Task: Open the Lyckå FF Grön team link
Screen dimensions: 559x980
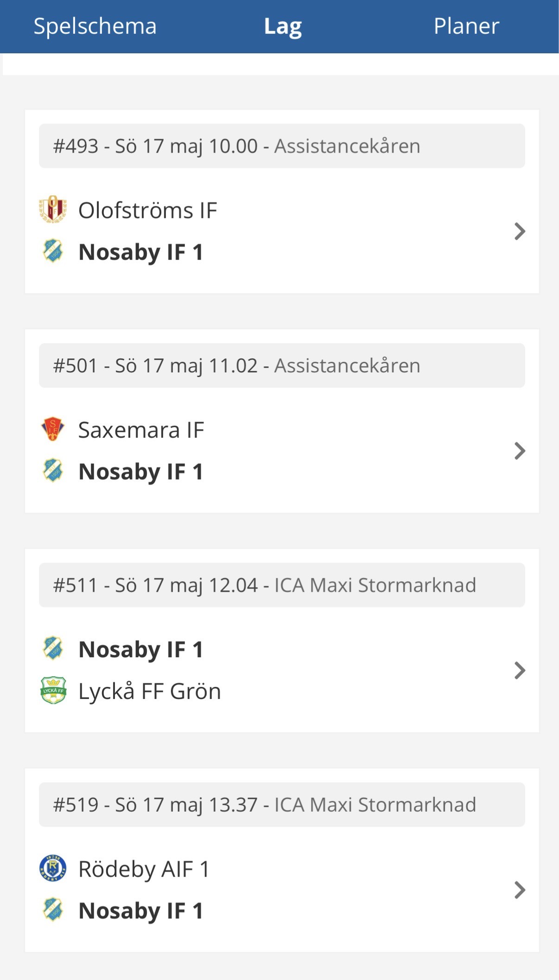Action: coord(149,691)
